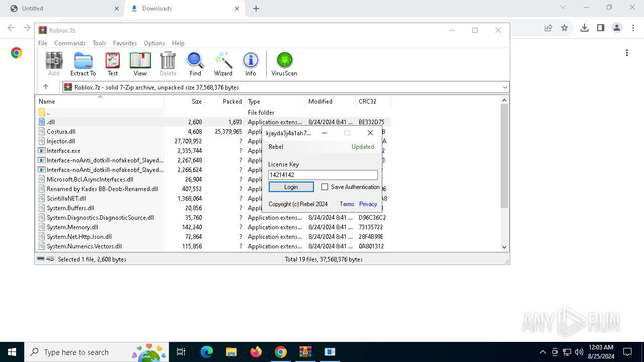Select System.Numerics.Vectors.dll file

tap(84, 246)
